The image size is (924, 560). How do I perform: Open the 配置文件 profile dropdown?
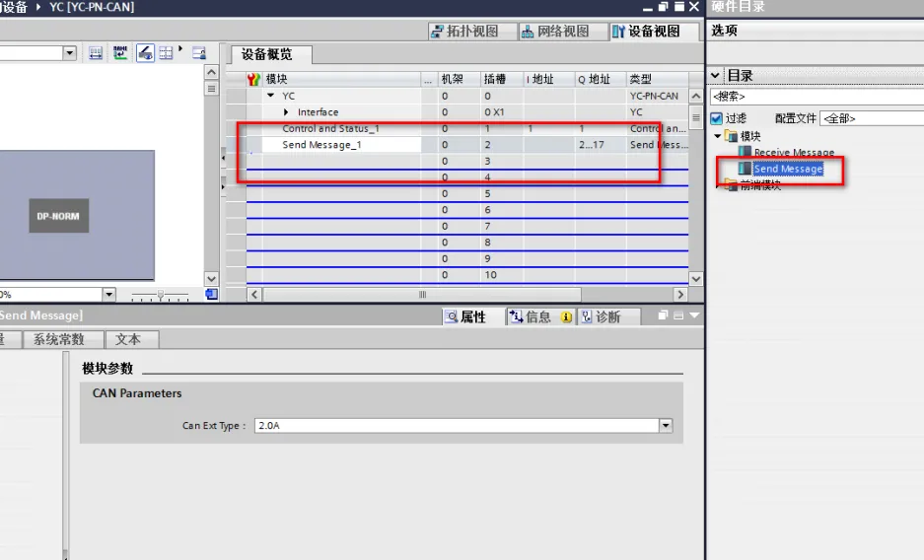[x=872, y=118]
